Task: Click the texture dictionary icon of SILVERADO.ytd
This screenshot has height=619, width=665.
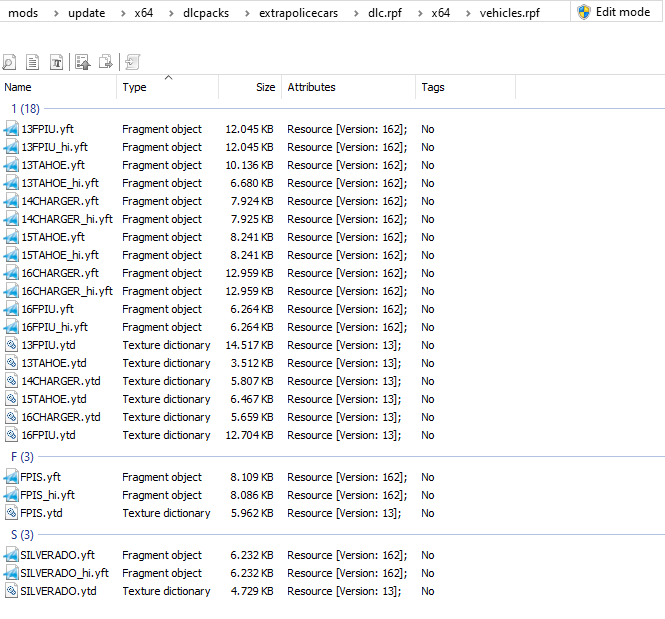Action: [x=11, y=591]
